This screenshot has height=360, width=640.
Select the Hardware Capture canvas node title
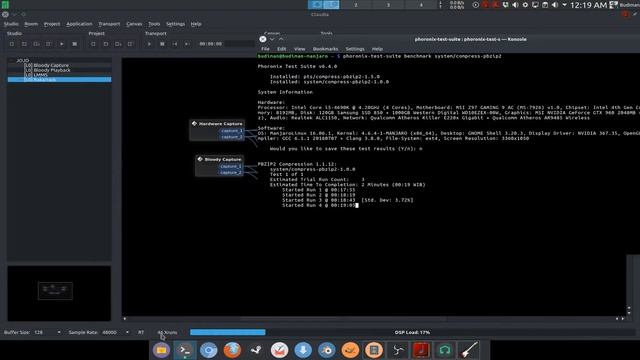[x=220, y=124]
